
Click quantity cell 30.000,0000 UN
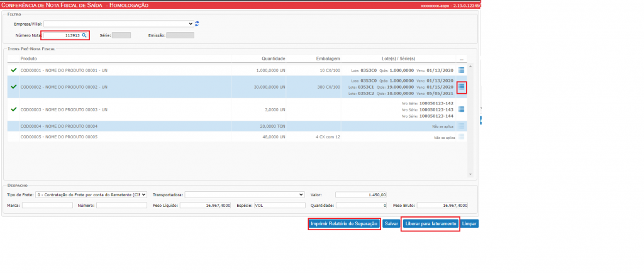tap(270, 87)
